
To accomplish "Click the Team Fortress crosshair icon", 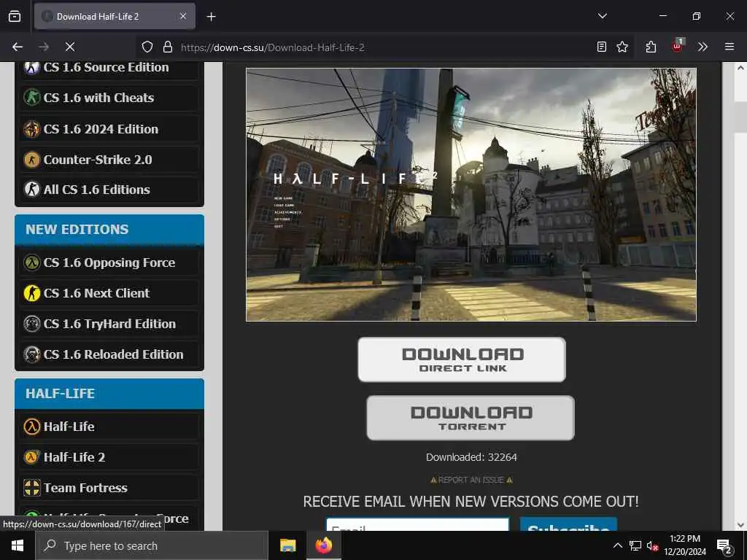I will (x=32, y=488).
